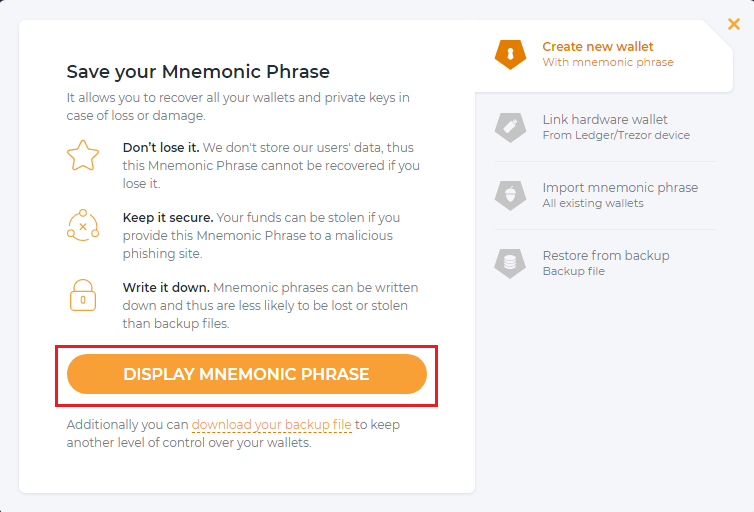Viewport: 754px width, 512px height.
Task: Choose the Link hardware wallet option
Action: (605, 120)
